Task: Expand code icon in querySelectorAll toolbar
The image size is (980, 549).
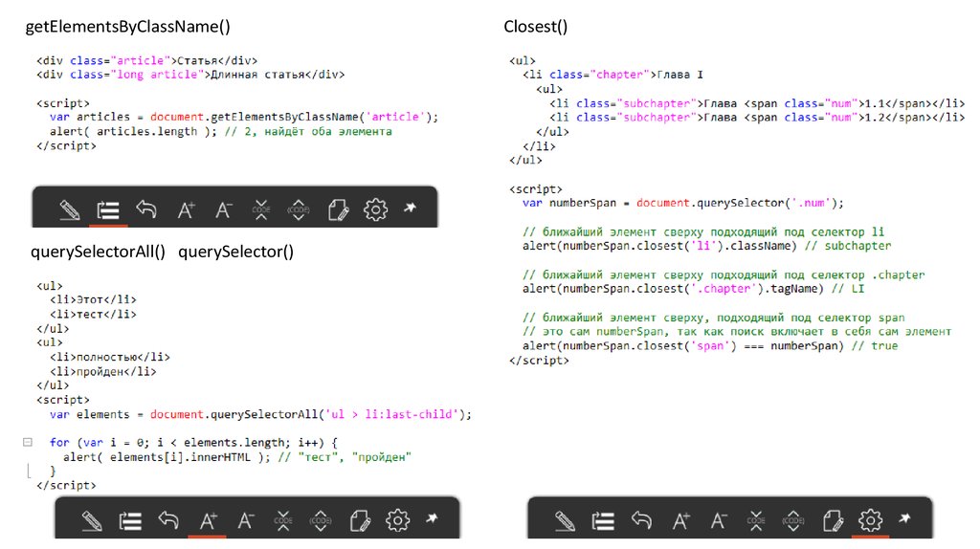Action: click(x=322, y=520)
